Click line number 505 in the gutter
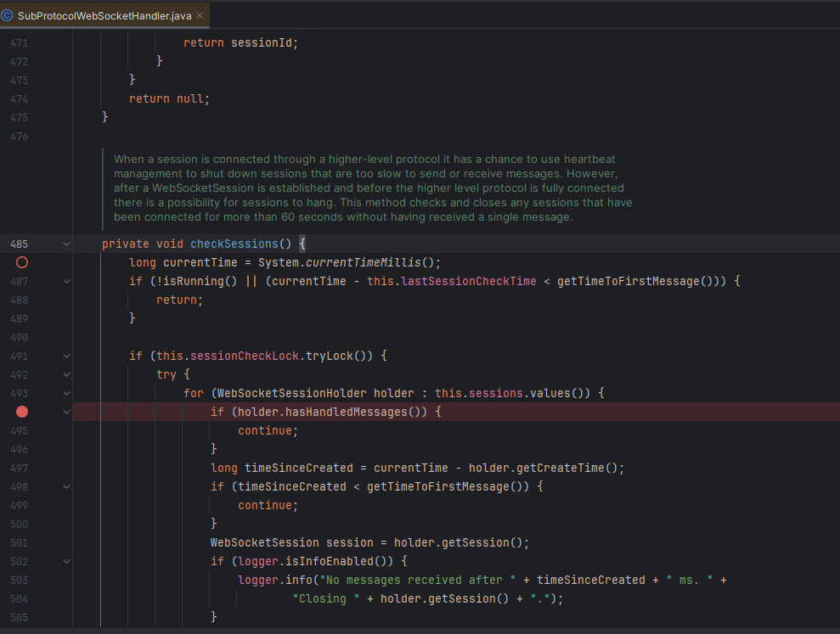The width and height of the screenshot is (840, 634). pos(19,618)
